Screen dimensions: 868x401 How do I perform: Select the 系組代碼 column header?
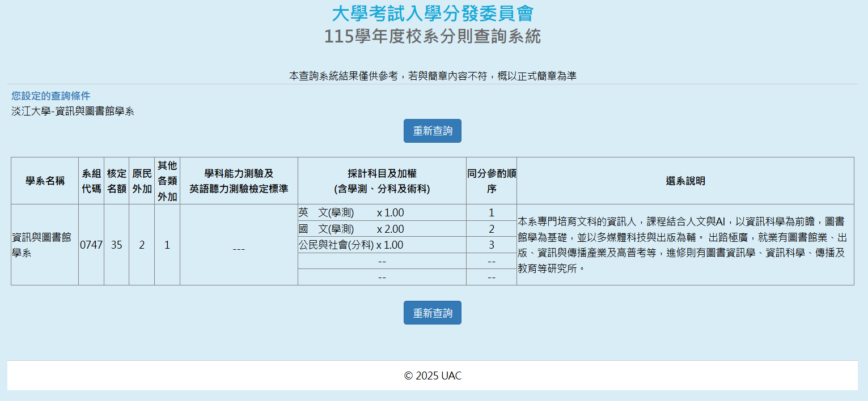coord(91,181)
